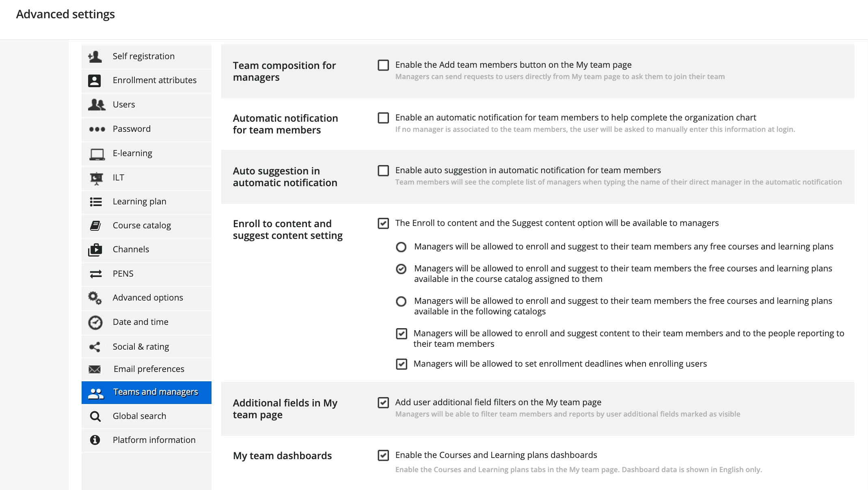Open the Email preferences section
Screen dimensions: 868x490
[x=149, y=369]
